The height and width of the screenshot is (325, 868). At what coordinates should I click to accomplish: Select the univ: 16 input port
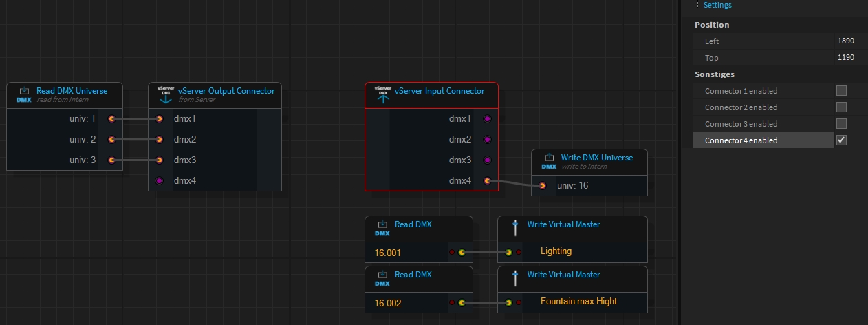coord(542,185)
